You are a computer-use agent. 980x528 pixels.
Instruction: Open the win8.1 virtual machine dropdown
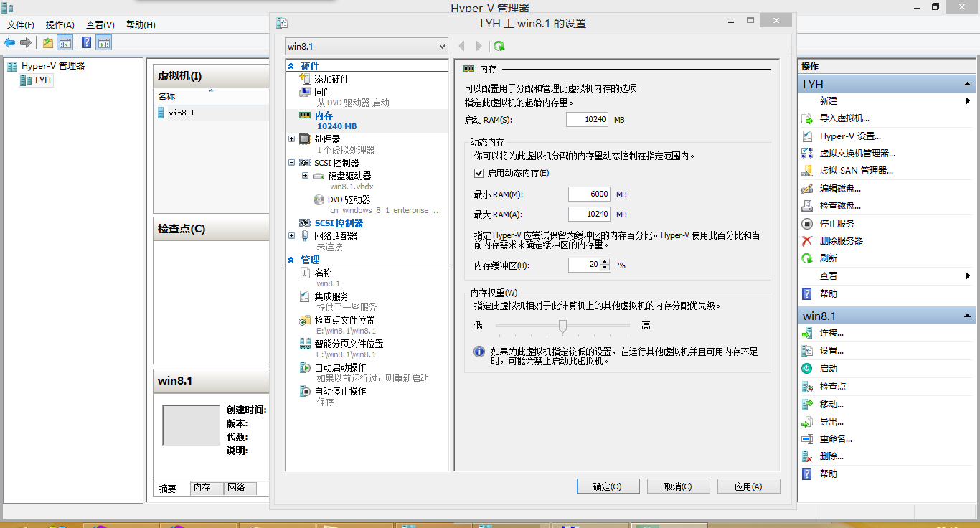point(367,46)
